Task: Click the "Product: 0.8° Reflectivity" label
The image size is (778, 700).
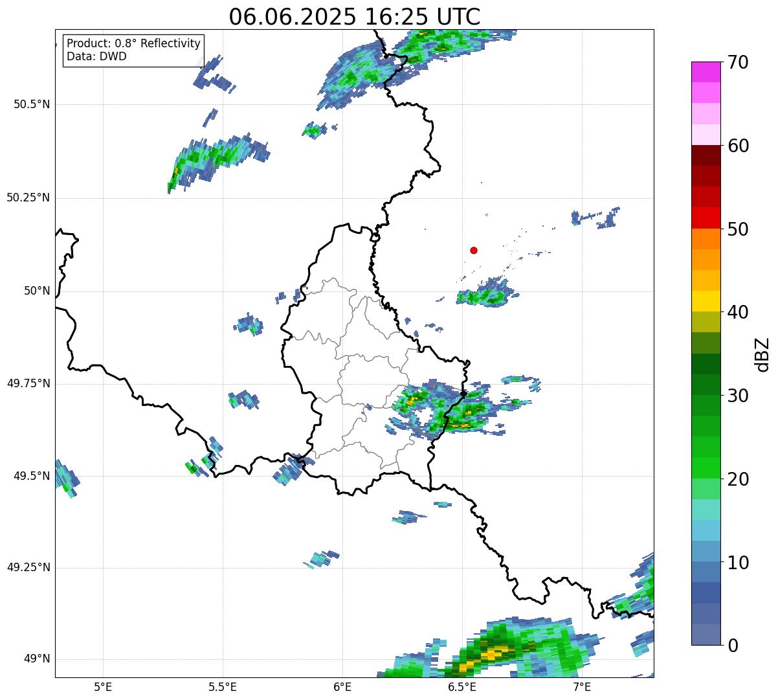Action: point(134,43)
